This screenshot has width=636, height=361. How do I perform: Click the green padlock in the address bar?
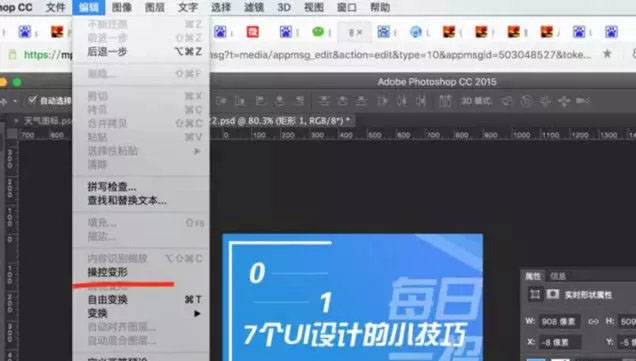coord(13,54)
